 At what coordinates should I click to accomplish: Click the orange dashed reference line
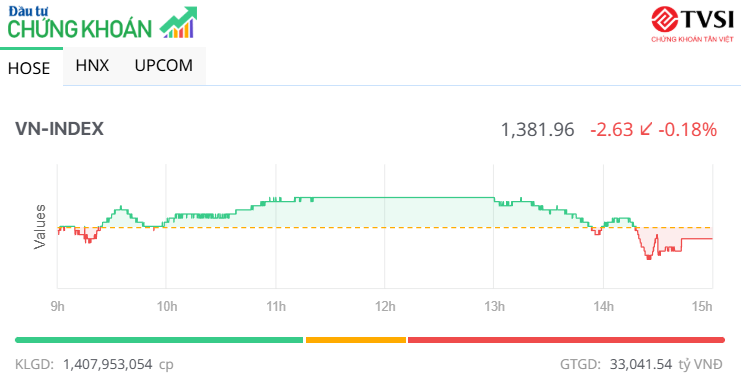[x=385, y=227]
